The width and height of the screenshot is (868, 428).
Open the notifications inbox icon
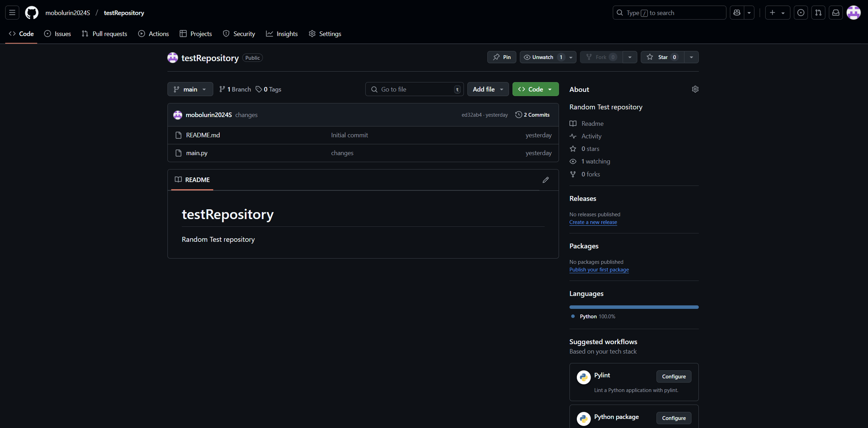[836, 12]
